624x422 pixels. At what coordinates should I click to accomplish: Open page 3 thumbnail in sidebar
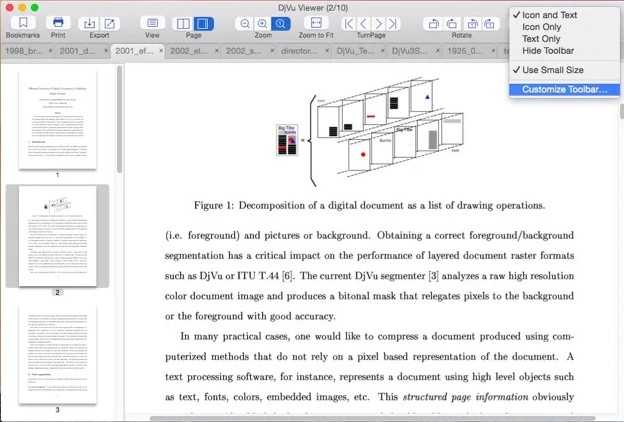[x=58, y=354]
